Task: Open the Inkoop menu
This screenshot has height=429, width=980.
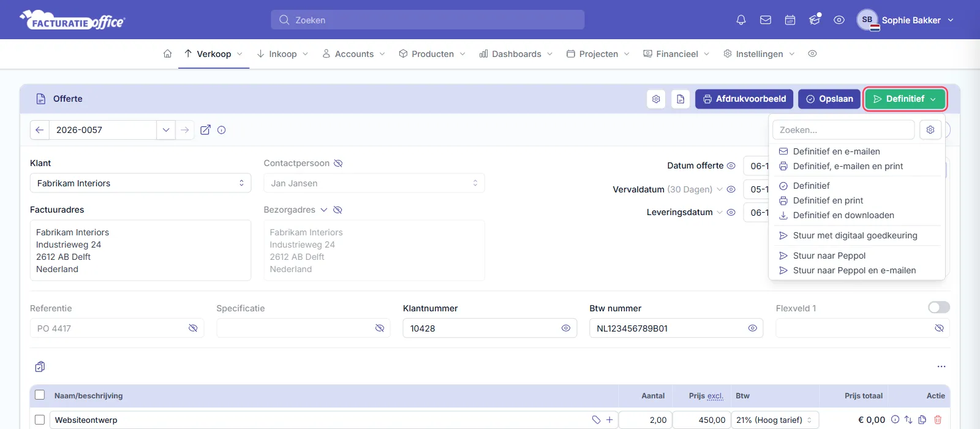Action: pyautogui.click(x=282, y=54)
